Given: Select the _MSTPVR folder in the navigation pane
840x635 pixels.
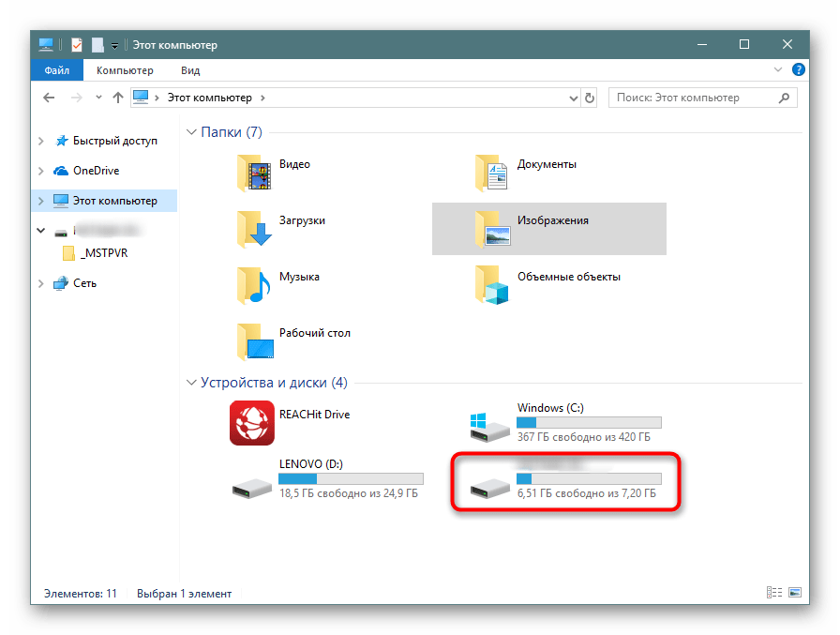Looking at the screenshot, I should [103, 253].
